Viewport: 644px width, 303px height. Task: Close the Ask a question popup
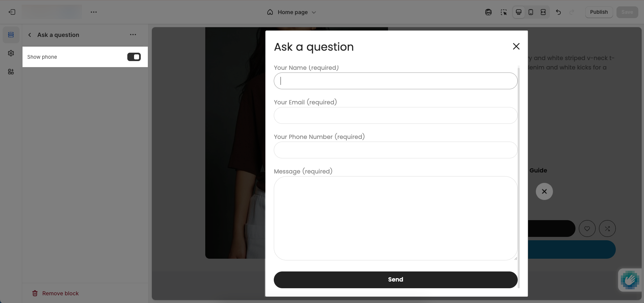(516, 46)
